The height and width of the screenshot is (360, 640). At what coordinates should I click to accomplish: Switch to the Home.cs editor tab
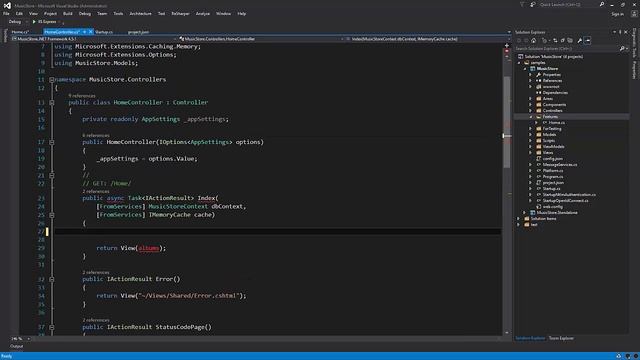click(20, 32)
